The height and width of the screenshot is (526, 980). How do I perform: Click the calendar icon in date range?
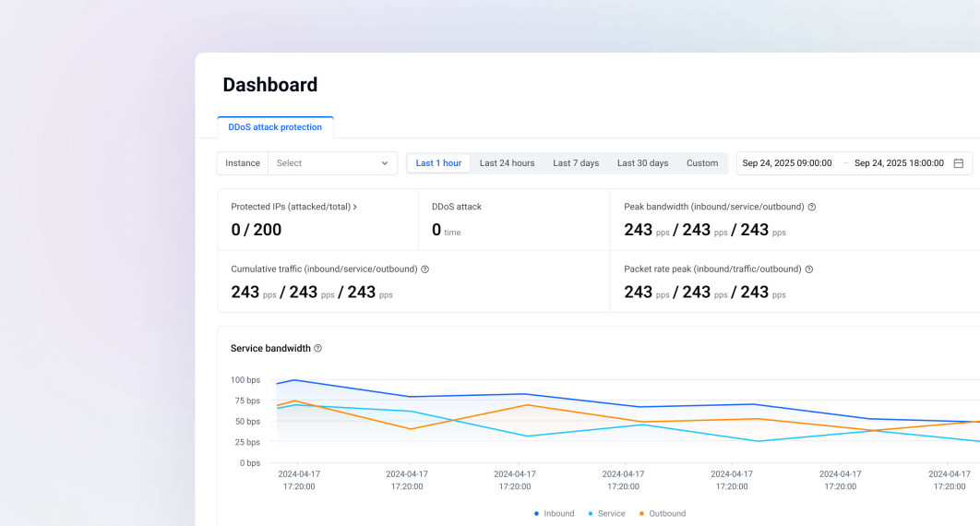click(958, 163)
